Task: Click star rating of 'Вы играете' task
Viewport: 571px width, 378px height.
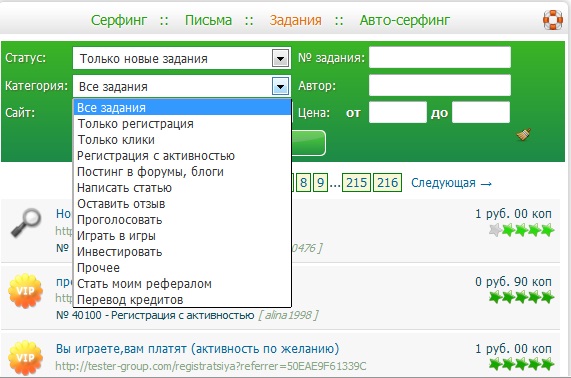Action: point(521,364)
